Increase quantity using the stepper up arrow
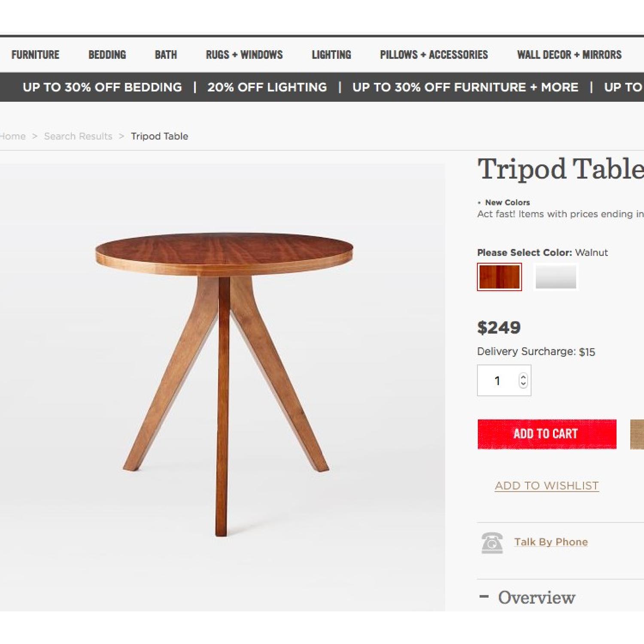The width and height of the screenshot is (644, 644). pyautogui.click(x=522, y=377)
